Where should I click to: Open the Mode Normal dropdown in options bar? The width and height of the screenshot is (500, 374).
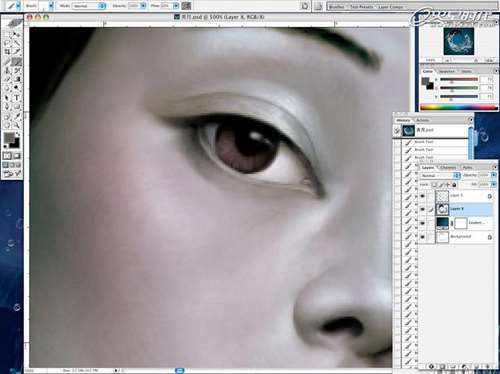[x=89, y=6]
